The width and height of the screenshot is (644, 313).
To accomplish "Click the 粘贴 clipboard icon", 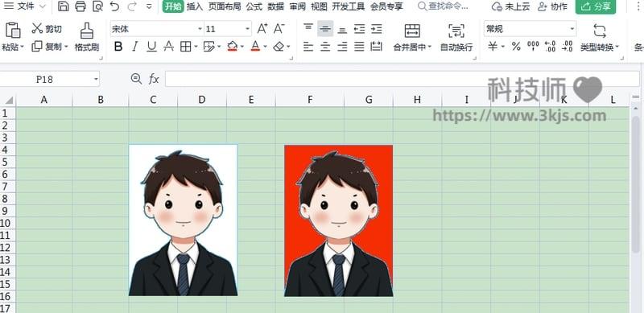I will [13, 31].
